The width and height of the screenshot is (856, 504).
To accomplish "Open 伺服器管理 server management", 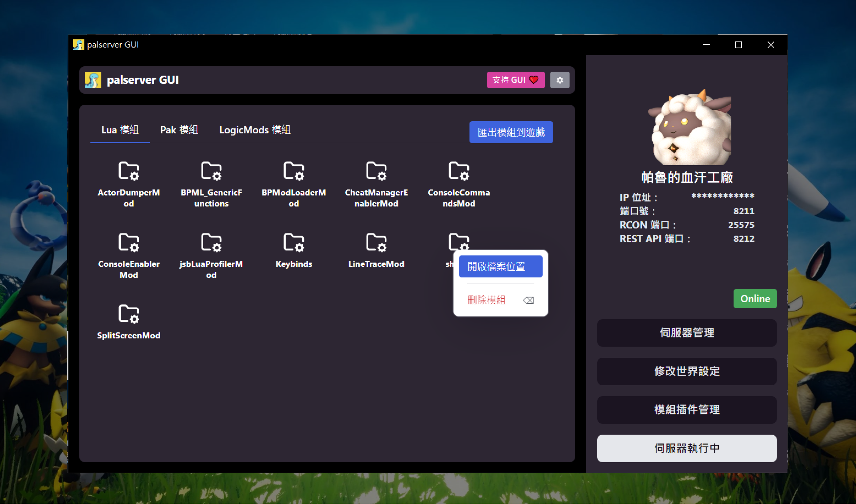I will (687, 333).
